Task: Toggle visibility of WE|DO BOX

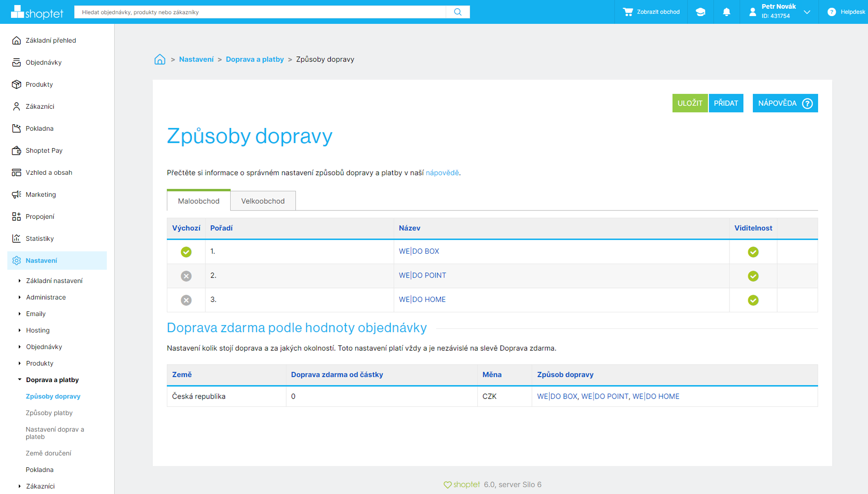Action: [x=753, y=252]
